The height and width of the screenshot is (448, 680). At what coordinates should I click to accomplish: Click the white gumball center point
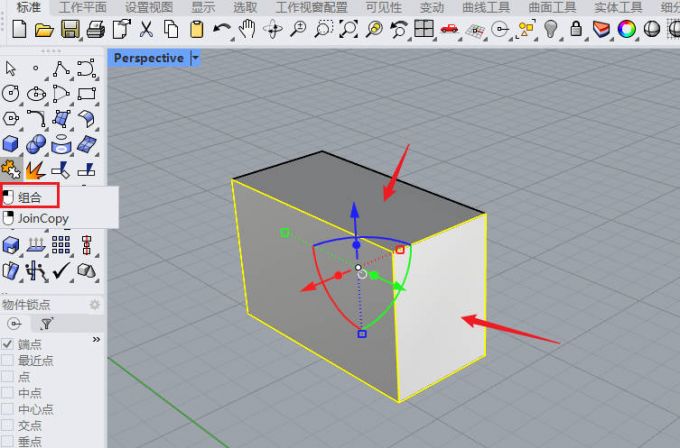[358, 267]
